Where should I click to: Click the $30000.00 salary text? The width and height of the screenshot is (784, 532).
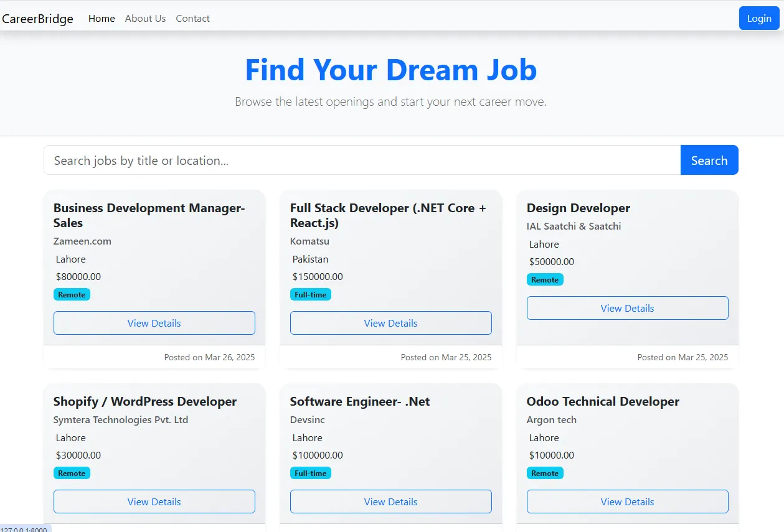(78, 455)
